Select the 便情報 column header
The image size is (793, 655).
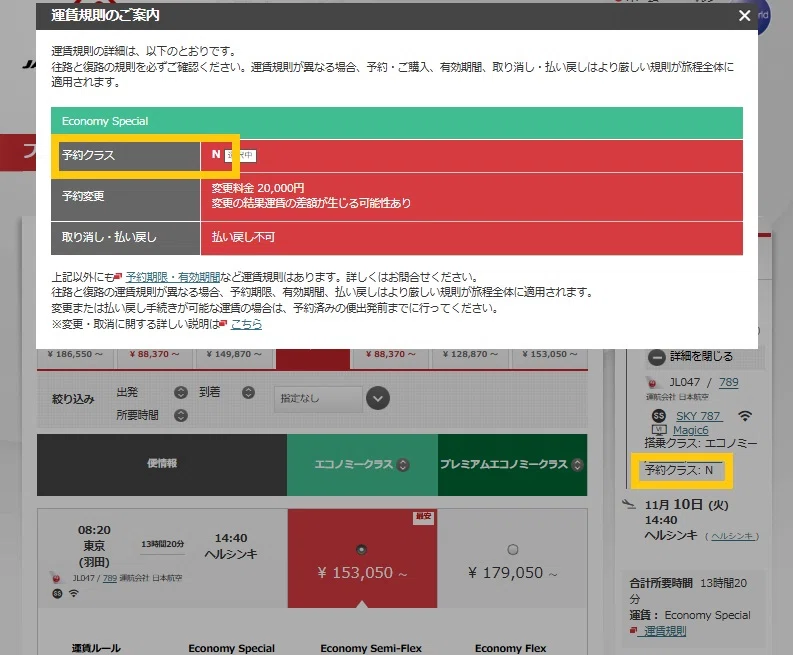coord(162,464)
